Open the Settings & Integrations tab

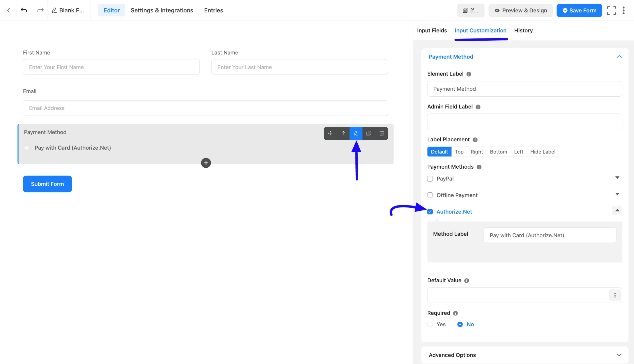click(x=162, y=10)
